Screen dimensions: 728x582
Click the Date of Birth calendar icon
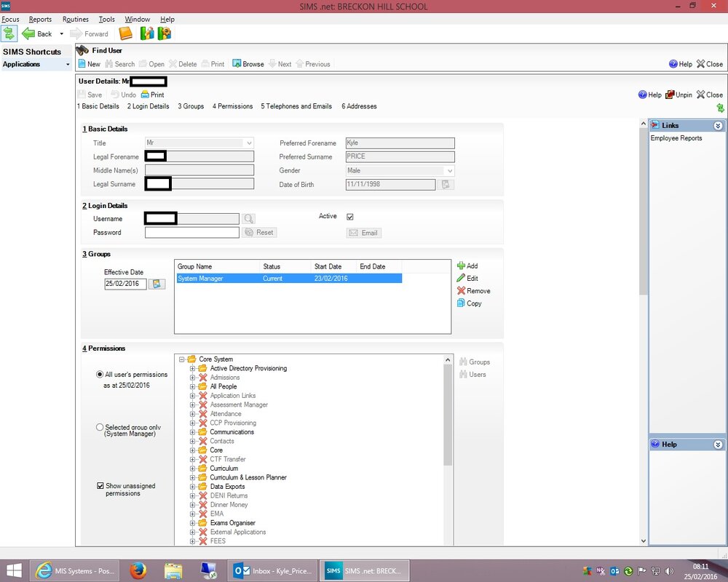pyautogui.click(x=446, y=185)
